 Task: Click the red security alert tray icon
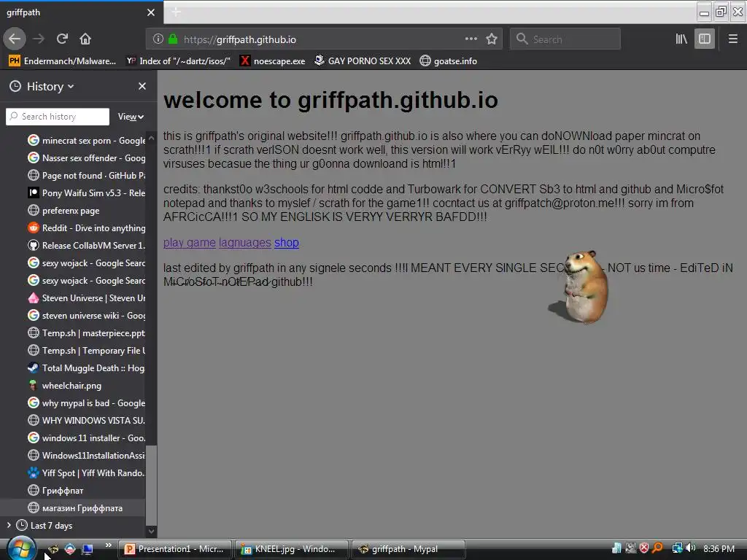644,548
